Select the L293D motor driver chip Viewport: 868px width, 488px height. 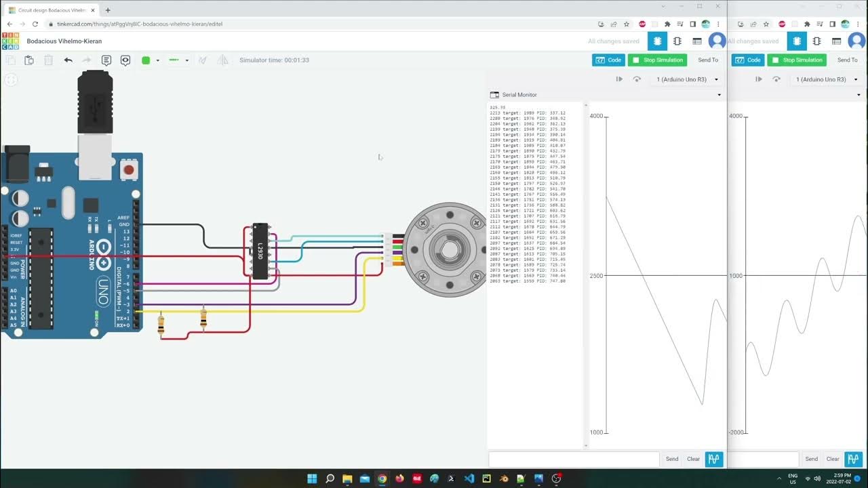[260, 251]
